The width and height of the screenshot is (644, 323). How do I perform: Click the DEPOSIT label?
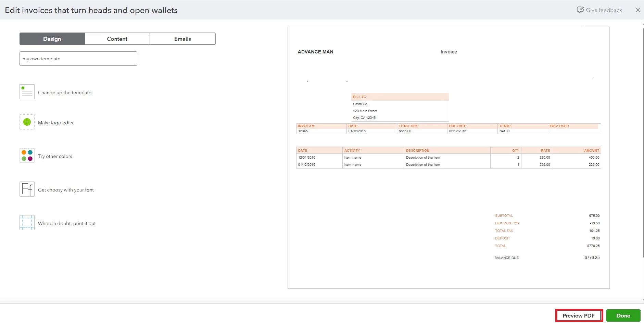(x=502, y=238)
